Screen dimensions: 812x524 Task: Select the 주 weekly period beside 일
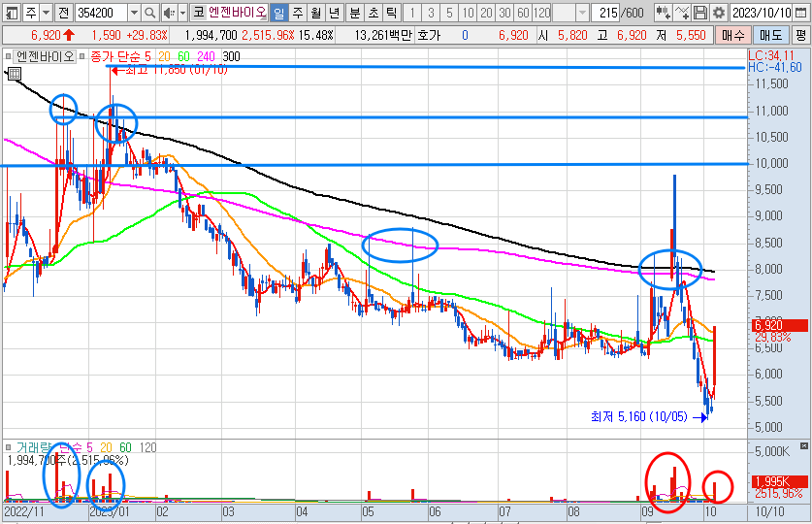pyautogui.click(x=297, y=13)
